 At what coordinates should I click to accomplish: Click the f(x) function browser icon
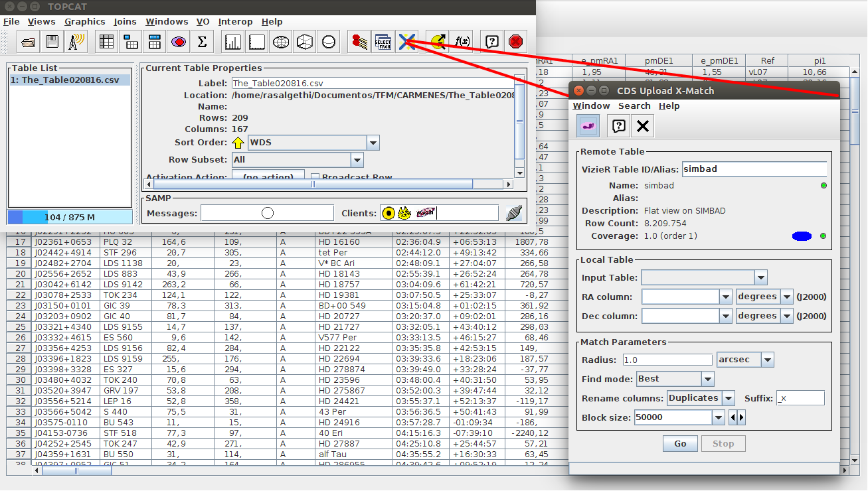460,42
